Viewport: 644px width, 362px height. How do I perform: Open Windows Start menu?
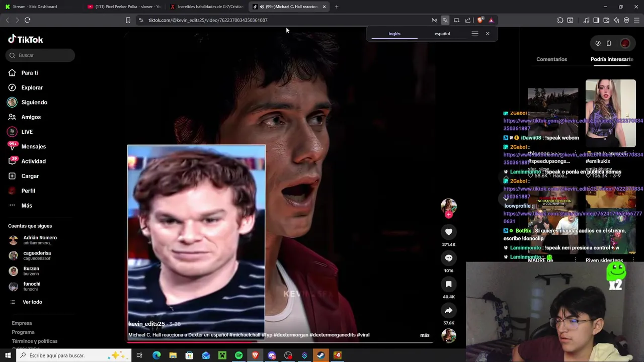tap(8, 355)
